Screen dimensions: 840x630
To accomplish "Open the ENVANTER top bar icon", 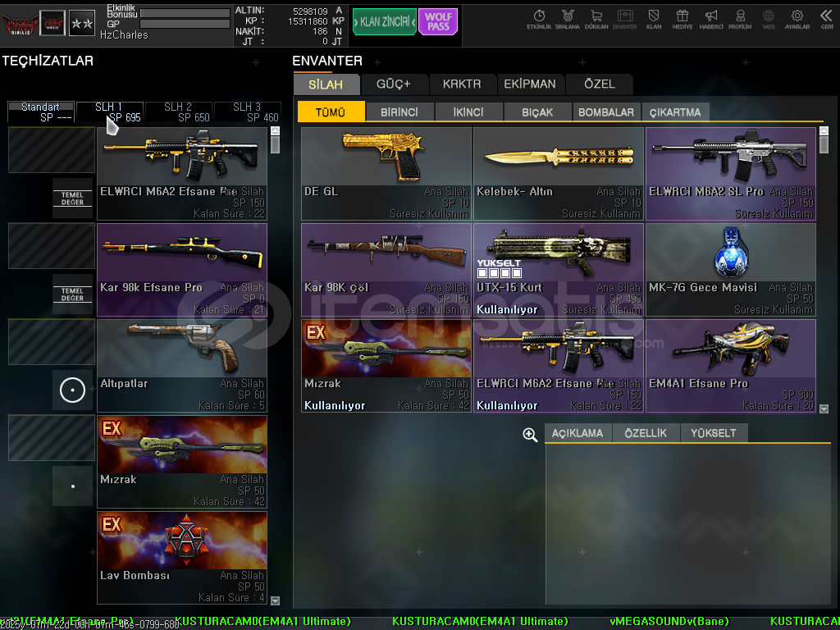I will coord(624,20).
